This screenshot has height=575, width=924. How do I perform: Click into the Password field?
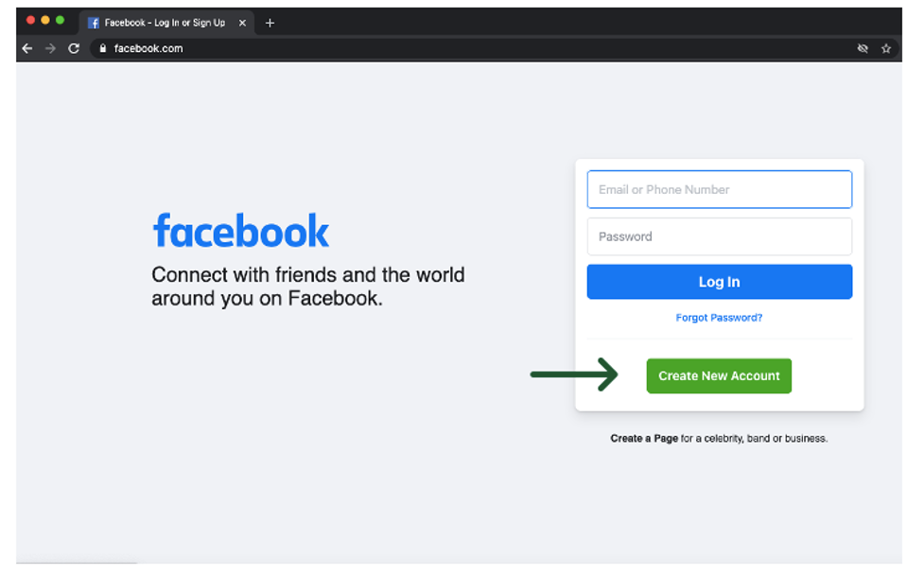coord(719,236)
